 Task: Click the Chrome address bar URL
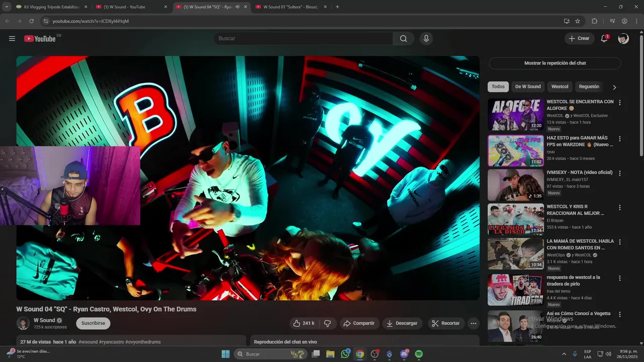click(x=91, y=21)
